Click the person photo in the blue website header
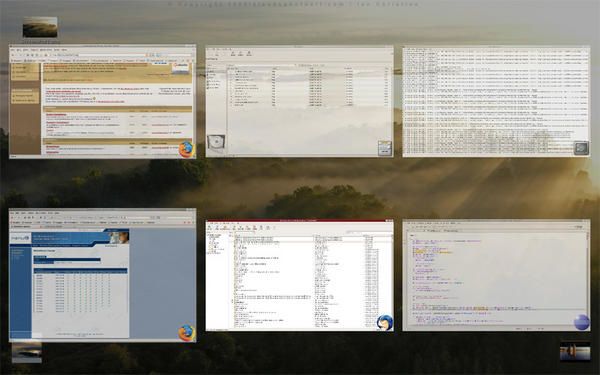This screenshot has width=600, height=375. pyautogui.click(x=119, y=237)
